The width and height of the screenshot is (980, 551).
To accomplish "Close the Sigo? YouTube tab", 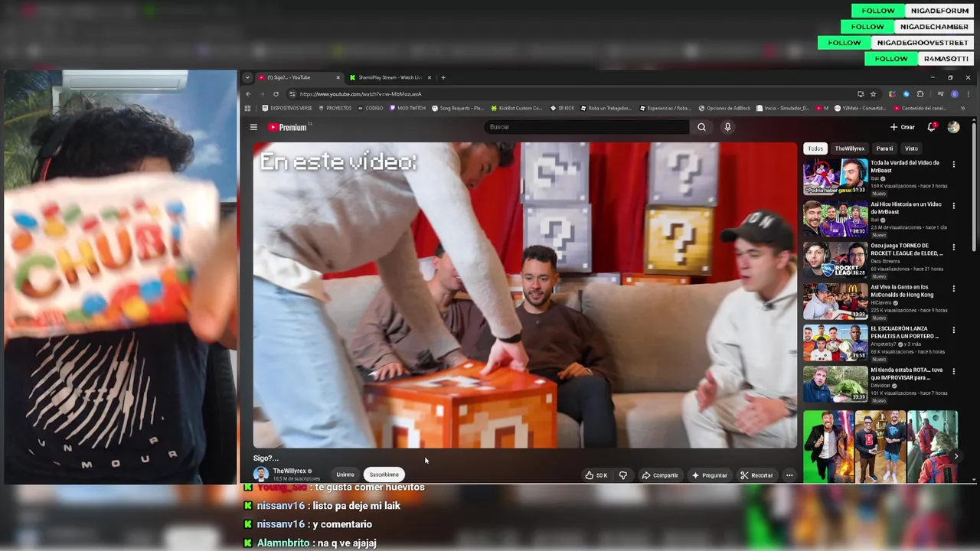I will coord(338,77).
